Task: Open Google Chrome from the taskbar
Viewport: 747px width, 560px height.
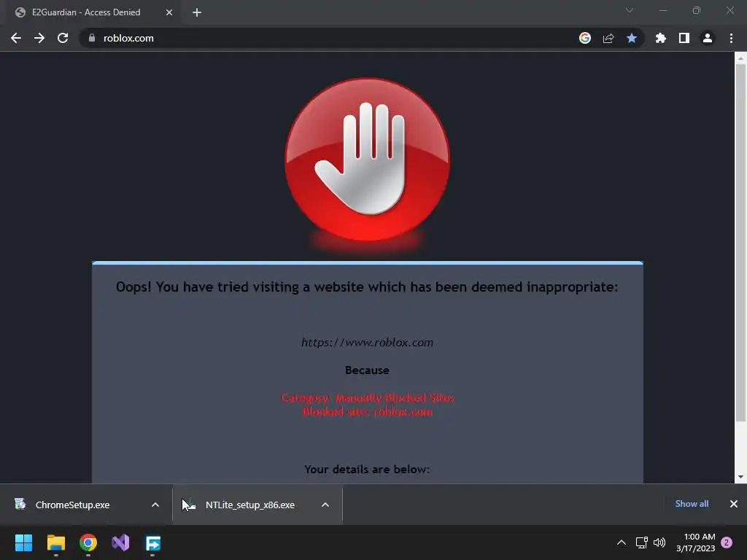Action: pos(88,542)
